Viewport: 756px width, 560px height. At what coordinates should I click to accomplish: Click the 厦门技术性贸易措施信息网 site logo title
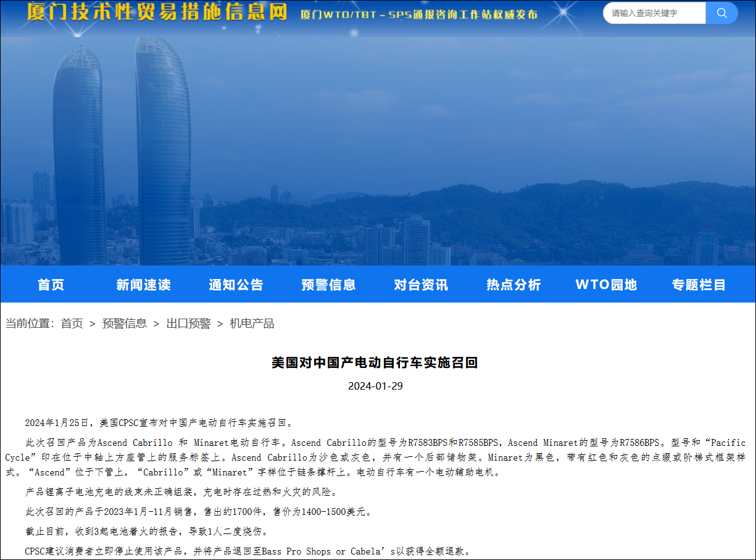click(x=157, y=12)
